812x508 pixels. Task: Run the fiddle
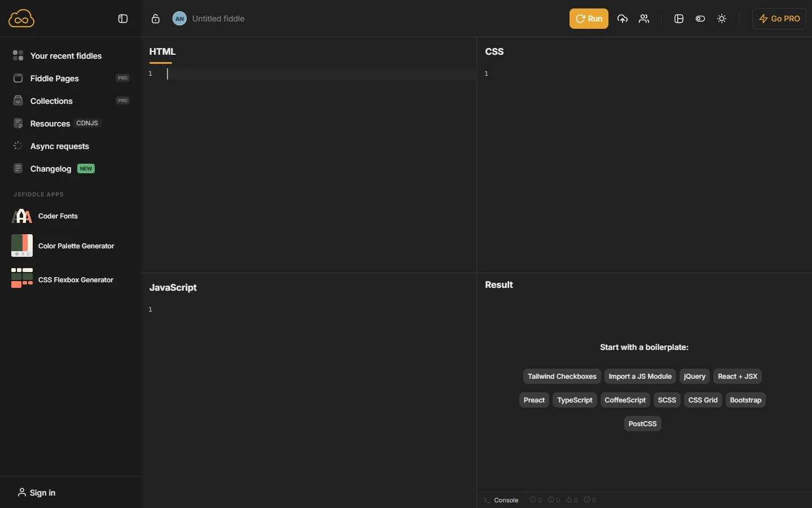click(x=589, y=19)
